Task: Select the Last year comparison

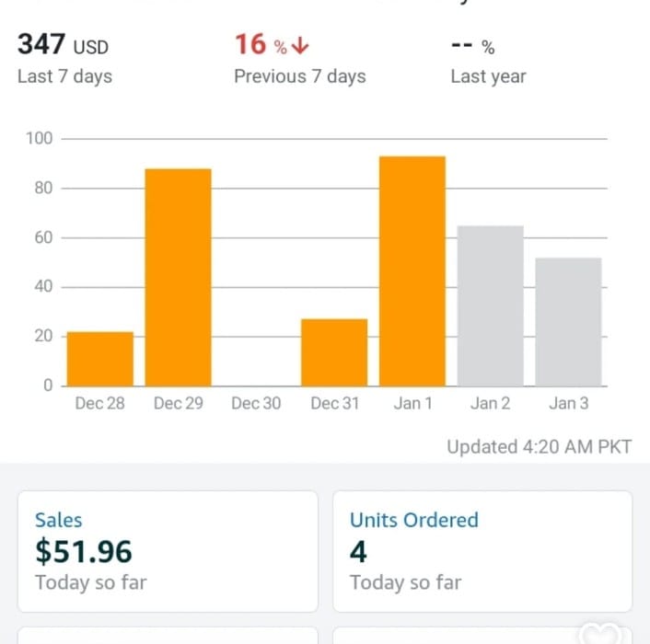Action: [x=488, y=76]
